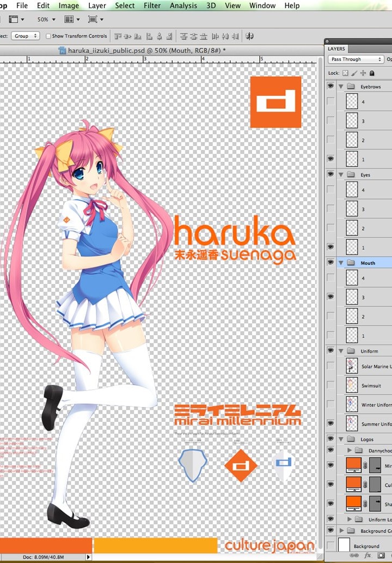This screenshot has height=563, width=392.
Task: Click the align horizontal centers icon
Action: click(159, 37)
